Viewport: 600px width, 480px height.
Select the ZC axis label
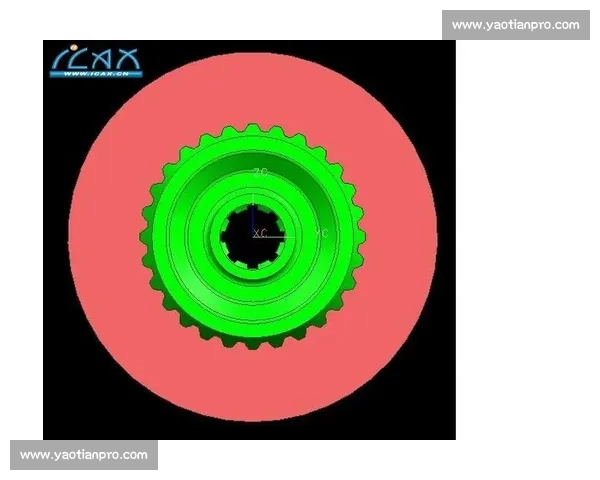(x=259, y=173)
